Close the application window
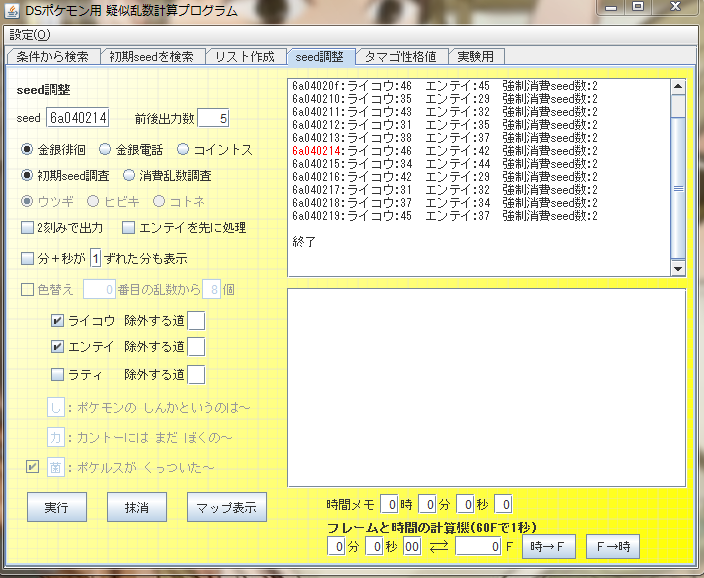 pyautogui.click(x=675, y=7)
